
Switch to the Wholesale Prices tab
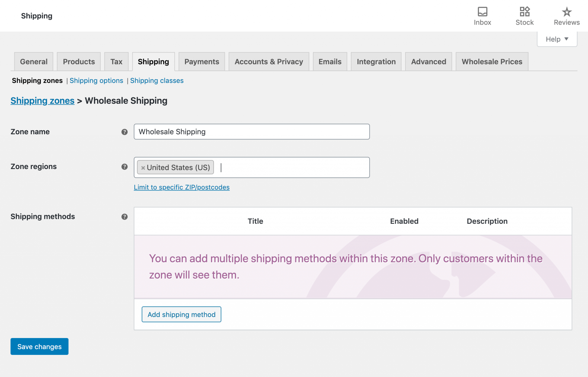coord(492,62)
